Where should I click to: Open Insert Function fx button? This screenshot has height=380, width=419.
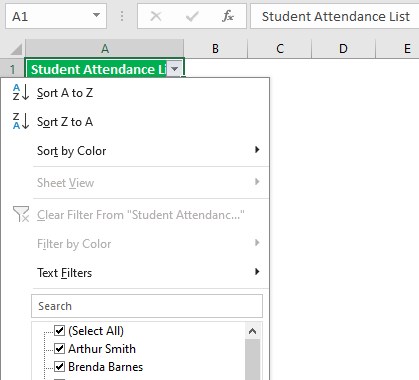coord(228,16)
